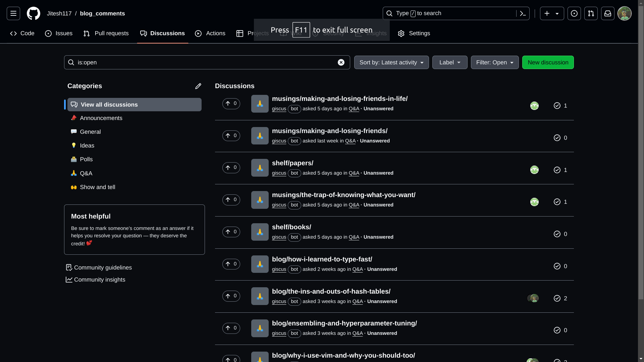Click the notifications bell icon
Image resolution: width=644 pixels, height=362 pixels.
608,13
